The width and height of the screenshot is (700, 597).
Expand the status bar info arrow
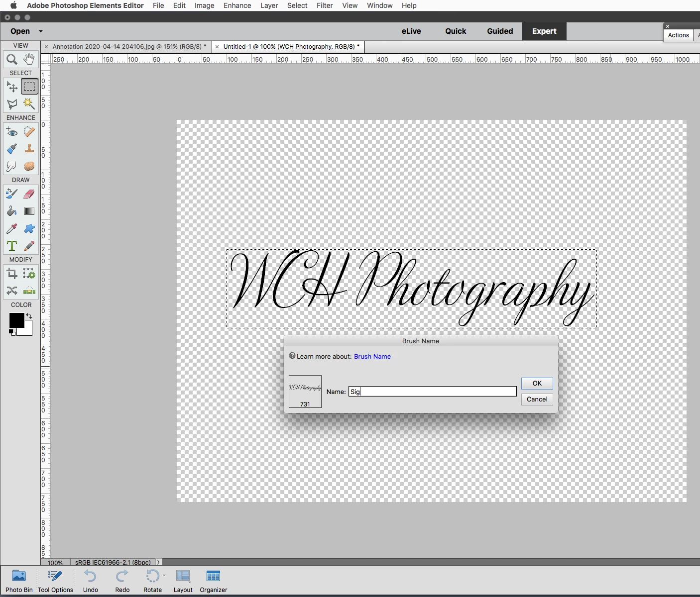click(x=158, y=562)
